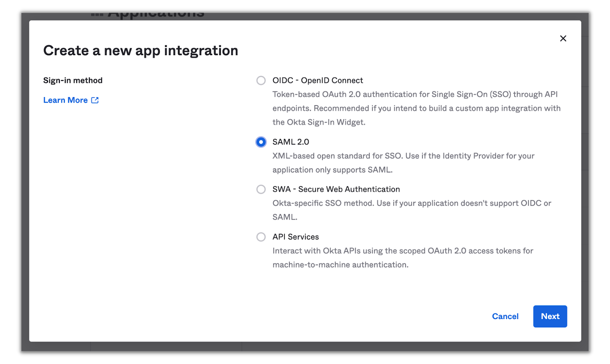Click the dimmed Applications heading behind dialog

[156, 15]
